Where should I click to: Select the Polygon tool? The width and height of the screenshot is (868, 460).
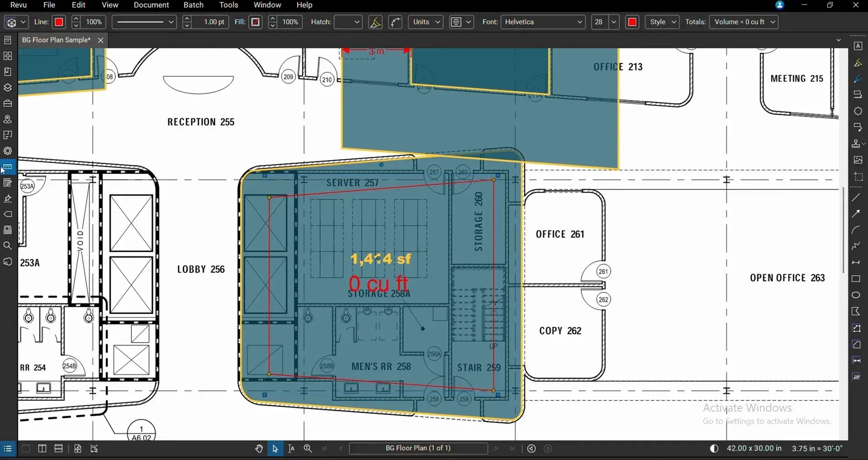[856, 311]
